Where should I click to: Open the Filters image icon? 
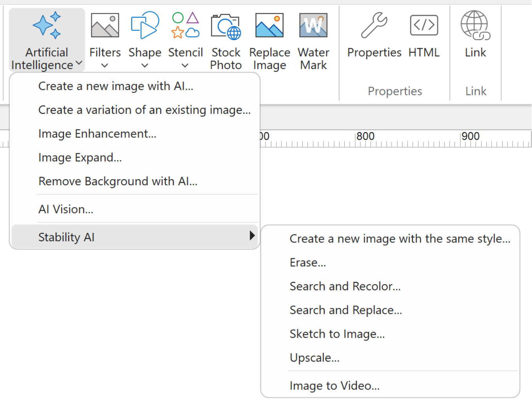pos(105,25)
